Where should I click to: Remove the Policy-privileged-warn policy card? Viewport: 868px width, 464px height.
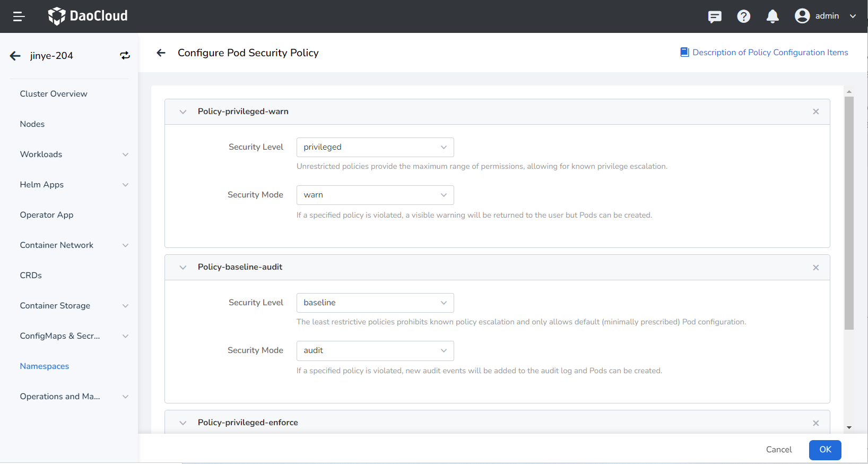815,111
